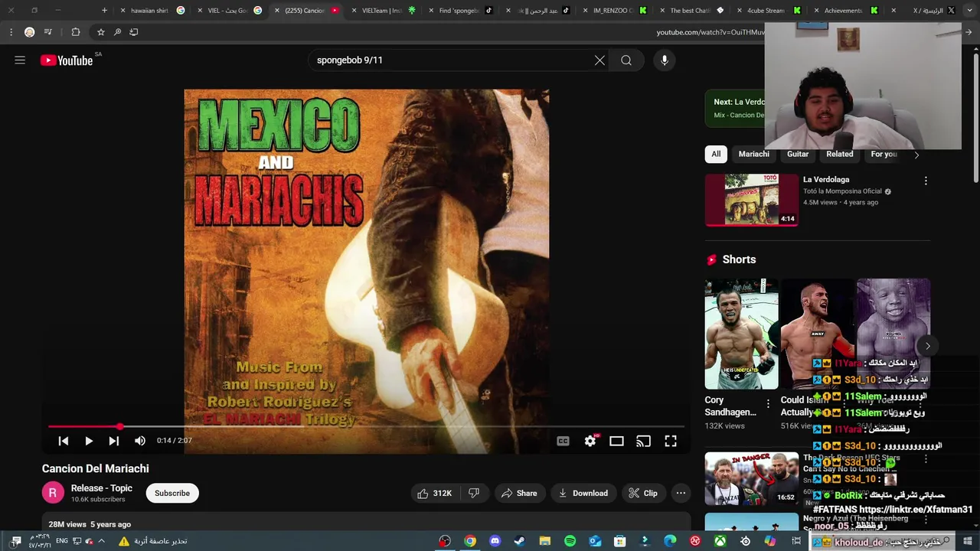Open the 16:52 In Danger video thumbnail
Image resolution: width=980 pixels, height=551 pixels.
coord(752,478)
